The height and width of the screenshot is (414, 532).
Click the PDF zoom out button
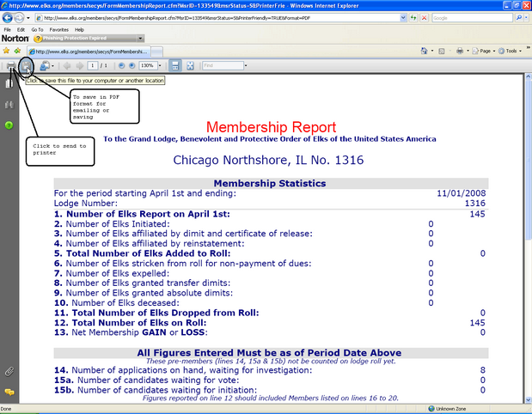(x=121, y=66)
